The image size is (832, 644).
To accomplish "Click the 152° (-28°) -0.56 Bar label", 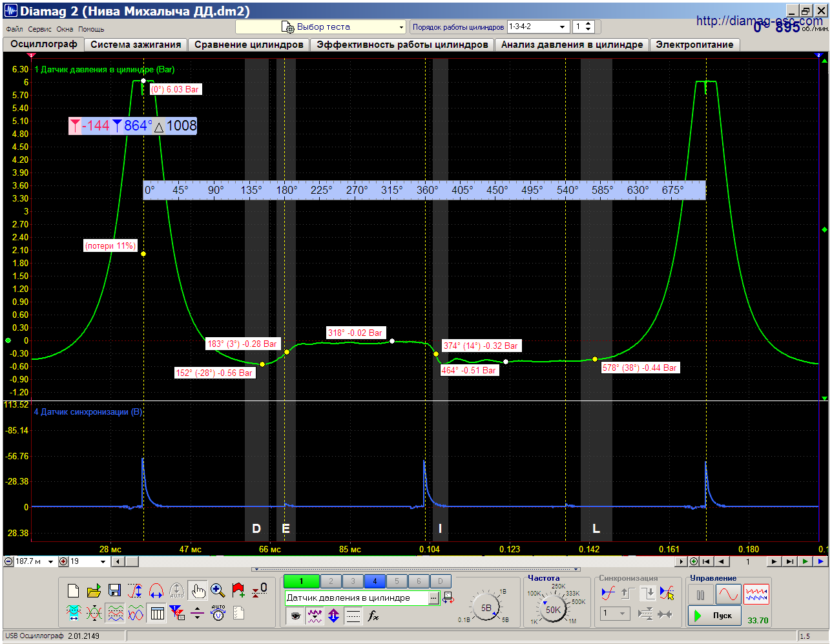I will (214, 373).
